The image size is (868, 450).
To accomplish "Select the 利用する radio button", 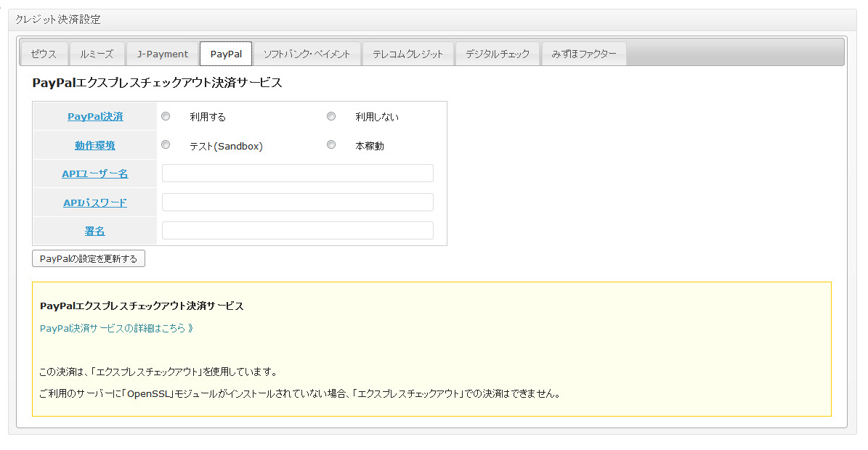I will pos(166,116).
